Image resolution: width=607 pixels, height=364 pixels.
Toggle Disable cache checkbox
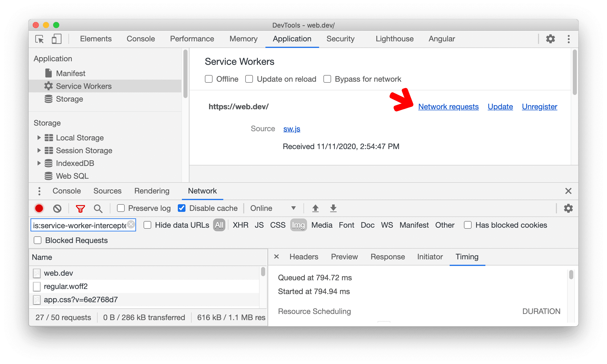[181, 209]
